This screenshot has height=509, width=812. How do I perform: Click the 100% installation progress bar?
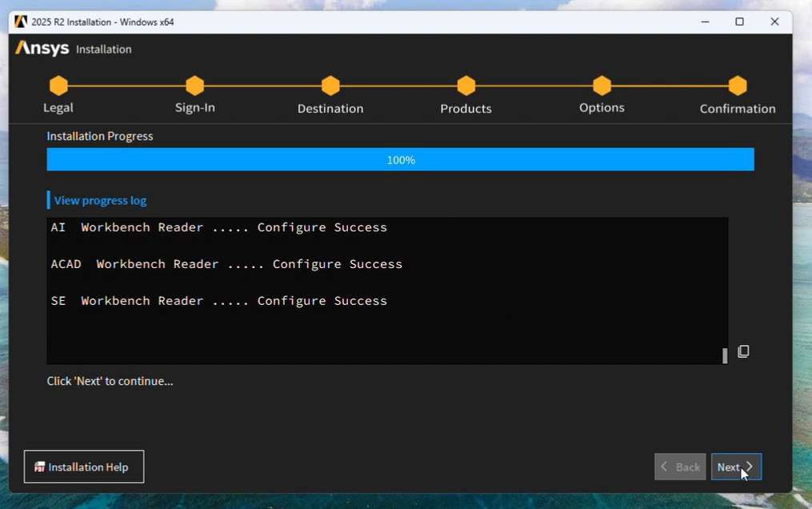400,159
